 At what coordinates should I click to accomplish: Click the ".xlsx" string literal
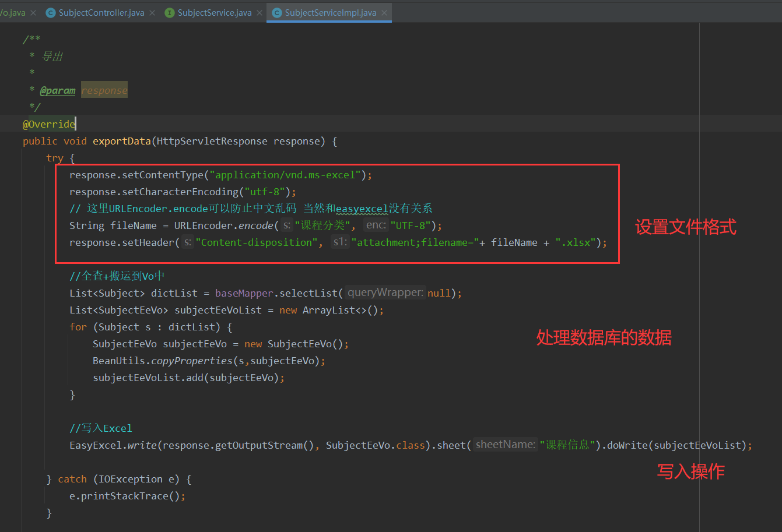(575, 242)
